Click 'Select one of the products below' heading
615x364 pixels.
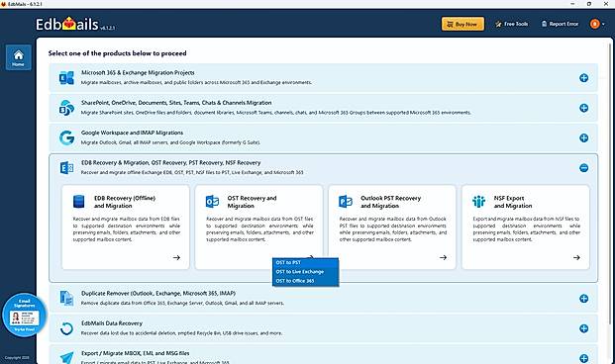117,53
